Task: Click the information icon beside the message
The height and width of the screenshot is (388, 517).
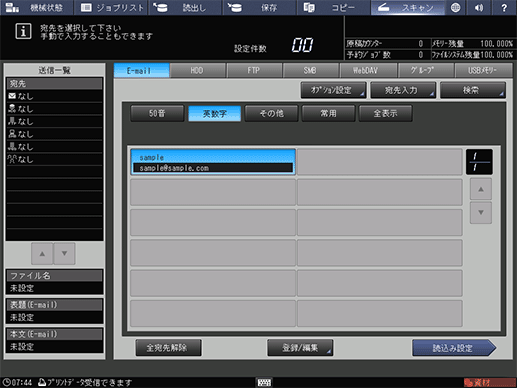Action: (x=23, y=31)
